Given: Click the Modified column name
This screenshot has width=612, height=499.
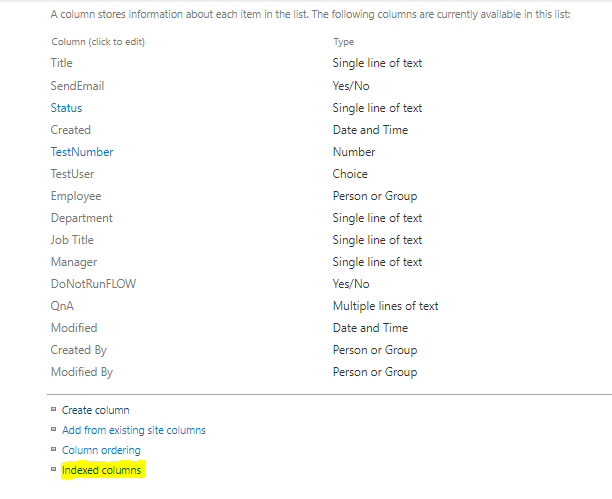Looking at the screenshot, I should pyautogui.click(x=74, y=328).
